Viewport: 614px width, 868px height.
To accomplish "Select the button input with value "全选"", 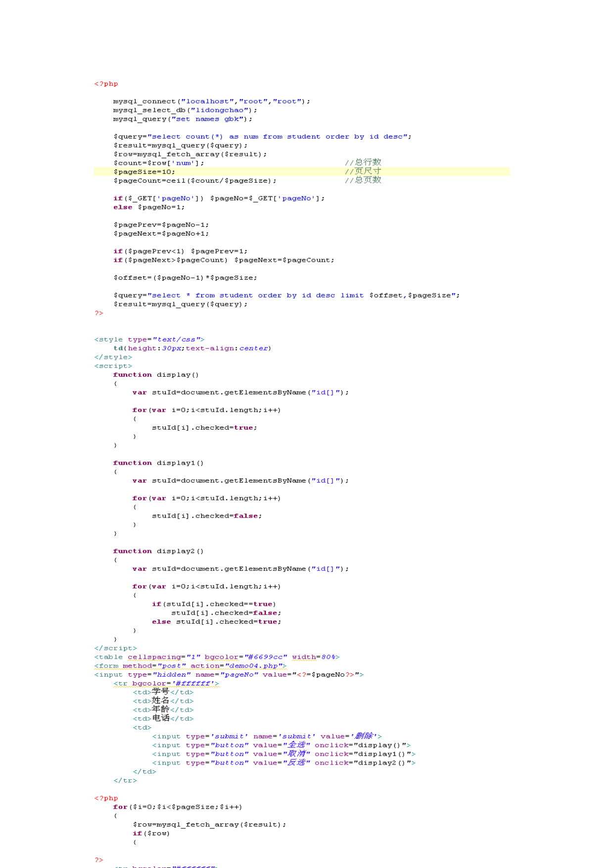I will click(281, 745).
